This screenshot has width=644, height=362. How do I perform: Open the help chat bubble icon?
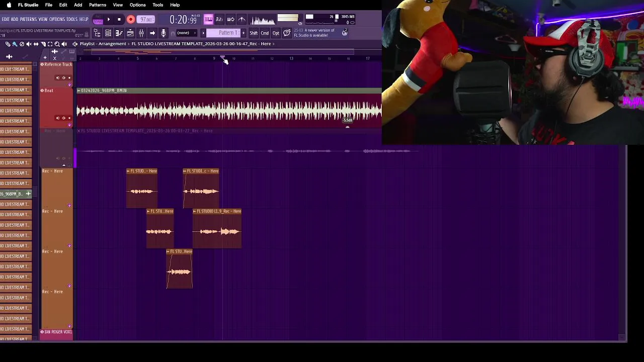[287, 33]
